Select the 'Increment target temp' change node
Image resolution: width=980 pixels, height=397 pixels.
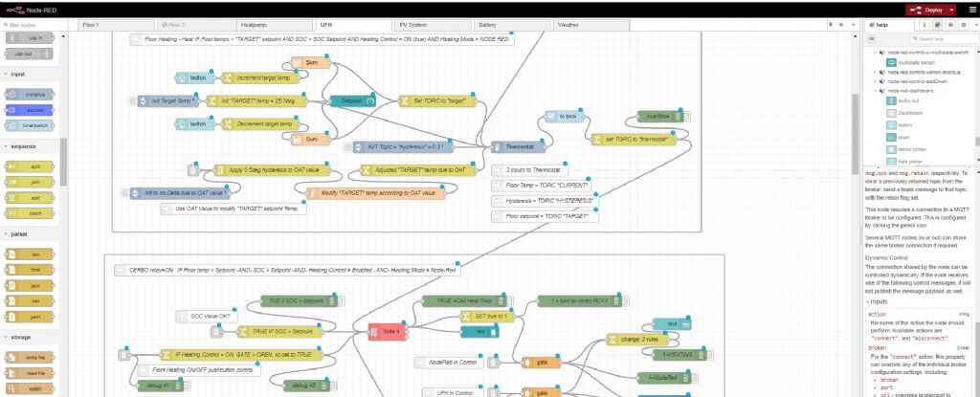pyautogui.click(x=260, y=78)
